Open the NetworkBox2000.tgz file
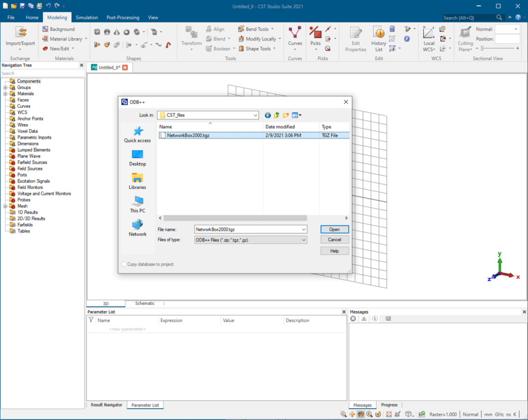The image size is (528, 420). point(334,229)
